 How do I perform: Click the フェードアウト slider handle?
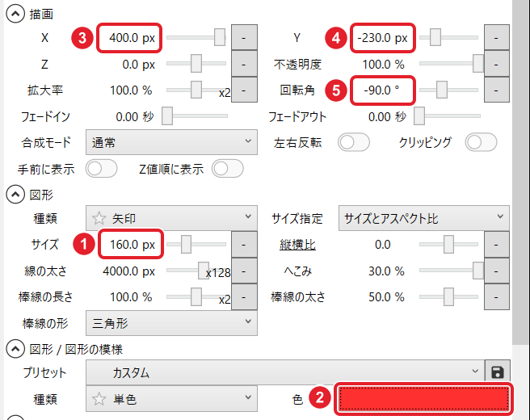[x=419, y=115]
